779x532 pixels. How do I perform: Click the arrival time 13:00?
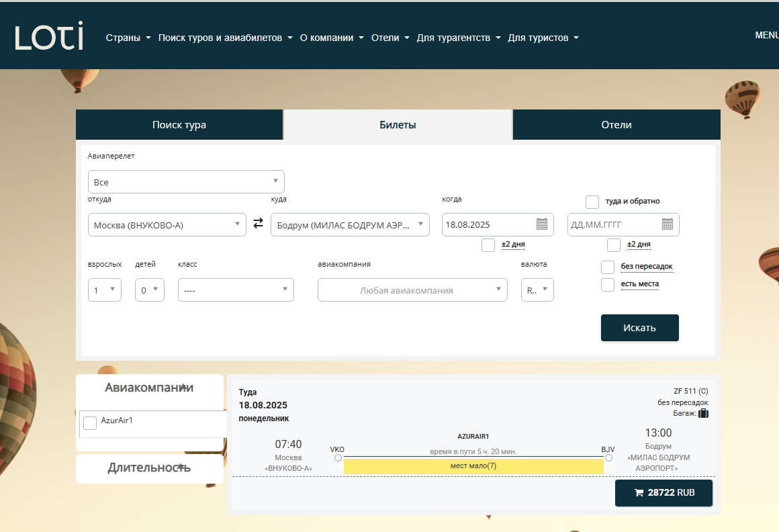(x=658, y=433)
